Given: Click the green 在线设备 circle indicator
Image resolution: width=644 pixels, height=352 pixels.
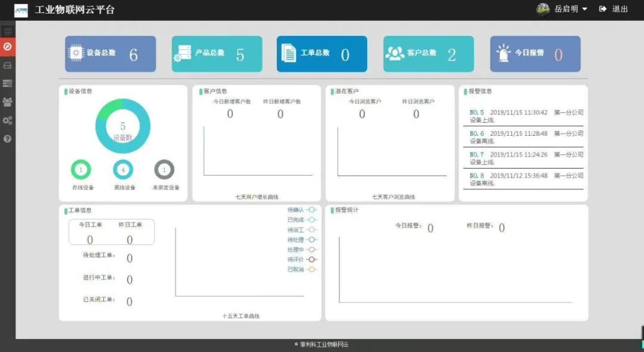Looking at the screenshot, I should coord(81,169).
